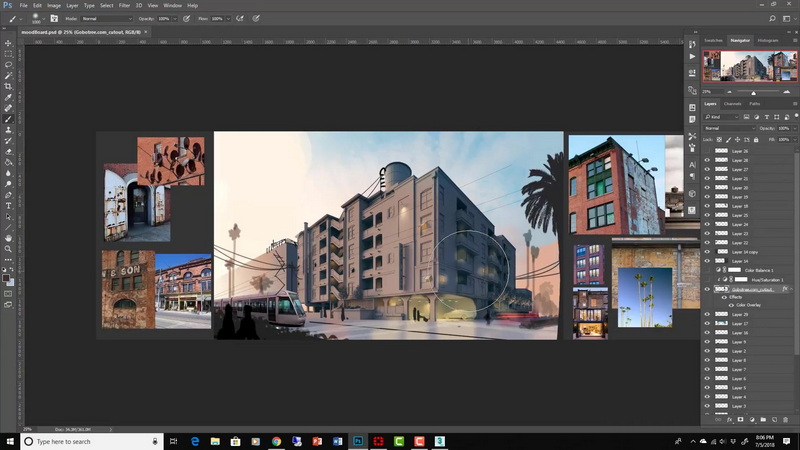Viewport: 800px width, 450px height.
Task: Hide Layer 27 with eye icon
Action: pyautogui.click(x=707, y=169)
